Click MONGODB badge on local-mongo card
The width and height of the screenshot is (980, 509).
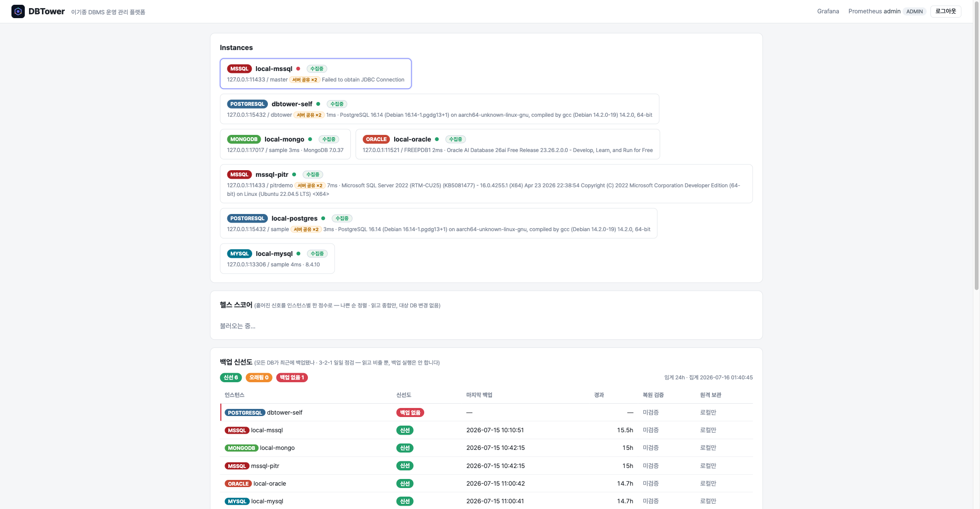point(244,139)
